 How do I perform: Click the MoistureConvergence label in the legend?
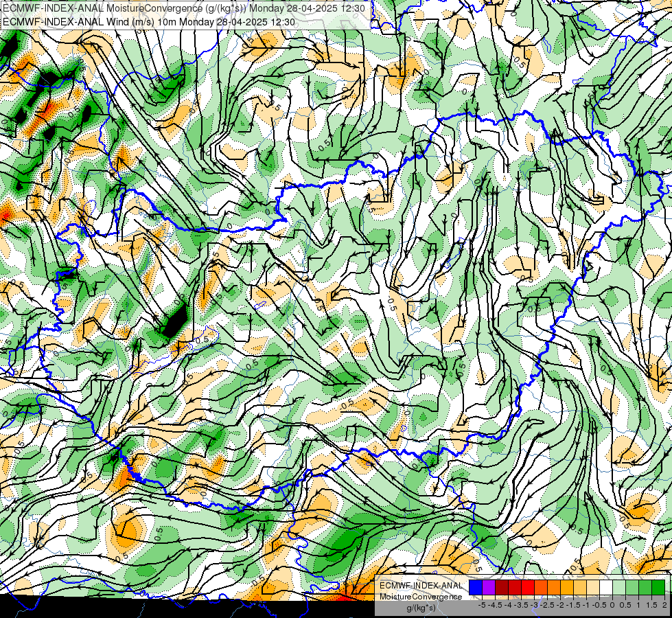coord(421,597)
